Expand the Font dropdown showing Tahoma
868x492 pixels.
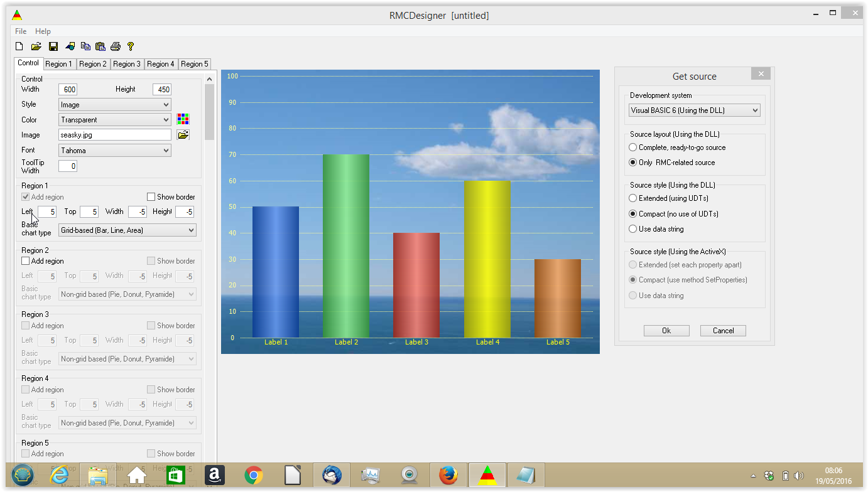click(x=114, y=151)
